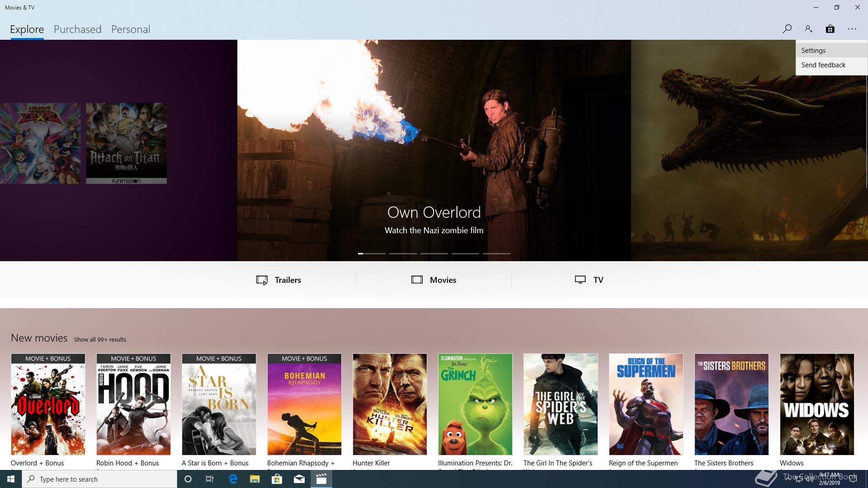This screenshot has width=868, height=488.
Task: Open the Robin Hood movie poster
Action: tap(133, 404)
